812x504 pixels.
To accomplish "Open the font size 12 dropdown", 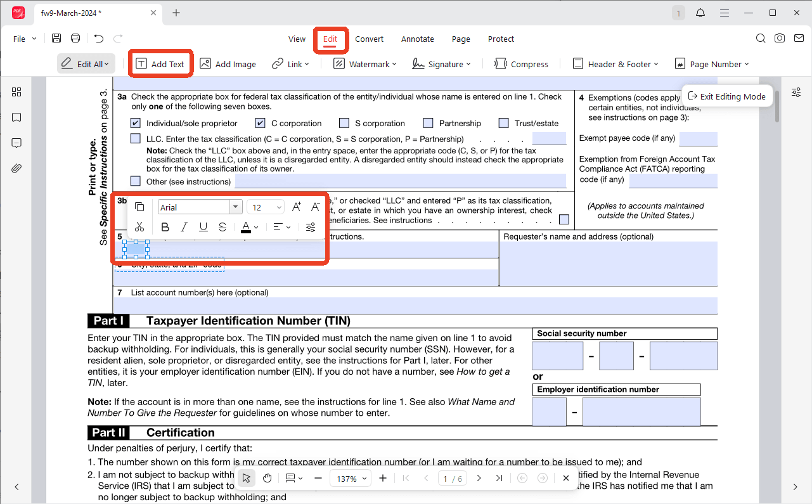I will point(278,207).
